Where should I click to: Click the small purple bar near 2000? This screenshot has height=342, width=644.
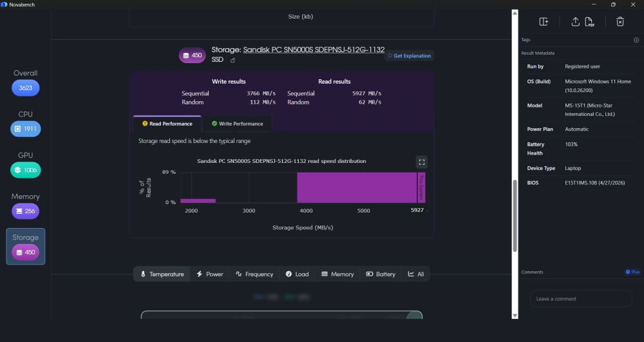[198, 201]
